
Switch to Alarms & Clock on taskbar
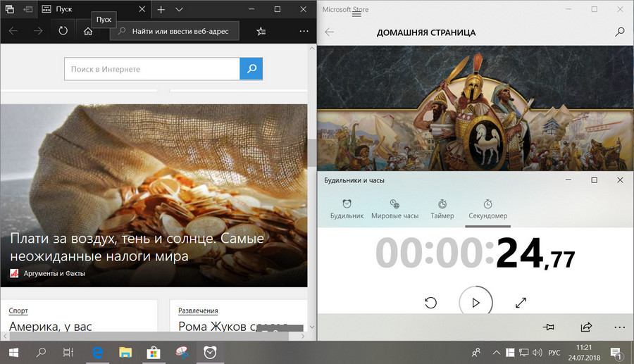[x=210, y=353]
